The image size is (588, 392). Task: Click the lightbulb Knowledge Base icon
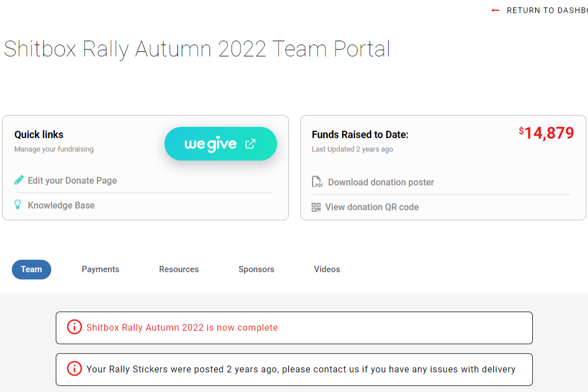click(x=19, y=205)
